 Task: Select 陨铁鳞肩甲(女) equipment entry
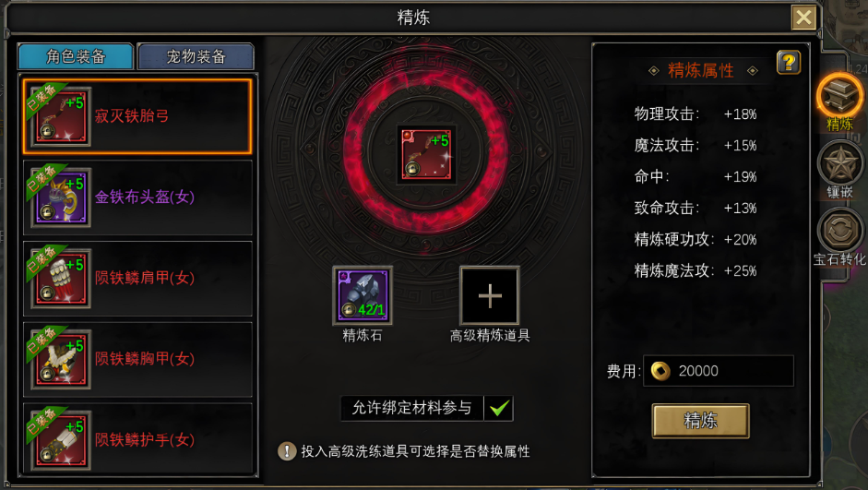click(x=137, y=279)
